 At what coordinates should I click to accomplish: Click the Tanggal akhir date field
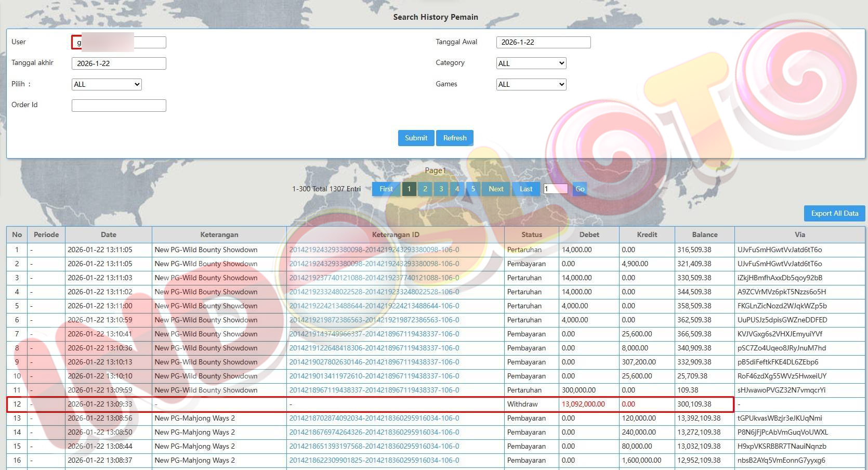pyautogui.click(x=119, y=63)
